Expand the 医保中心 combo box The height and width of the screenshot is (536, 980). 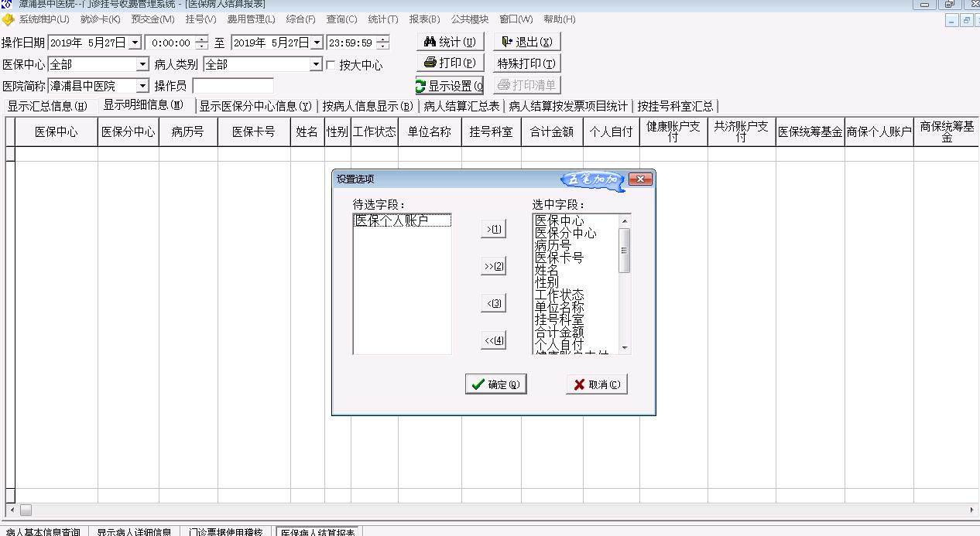(x=142, y=64)
